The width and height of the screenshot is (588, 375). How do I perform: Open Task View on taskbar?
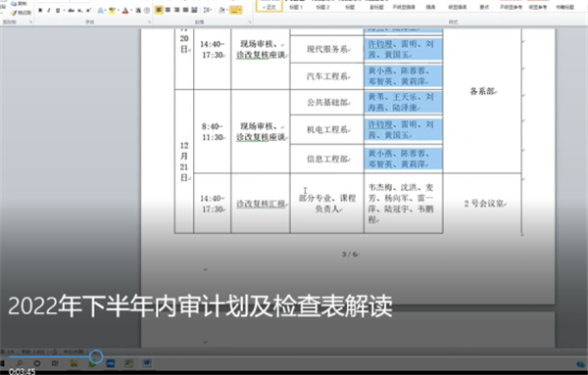click(x=55, y=363)
